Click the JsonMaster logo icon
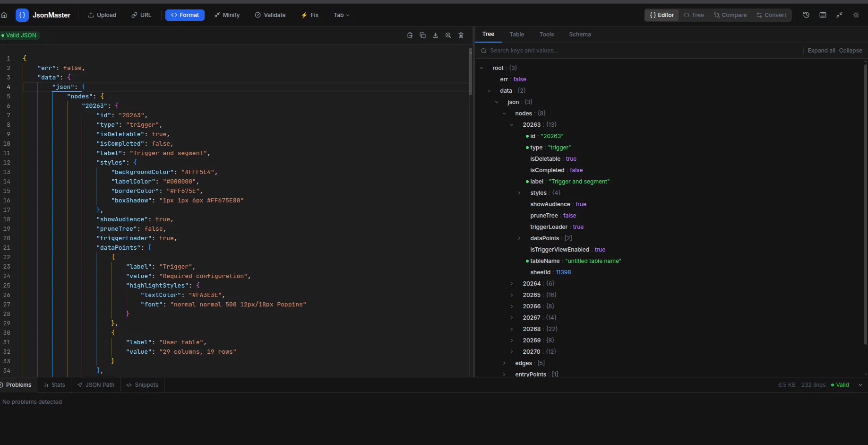 coord(22,15)
